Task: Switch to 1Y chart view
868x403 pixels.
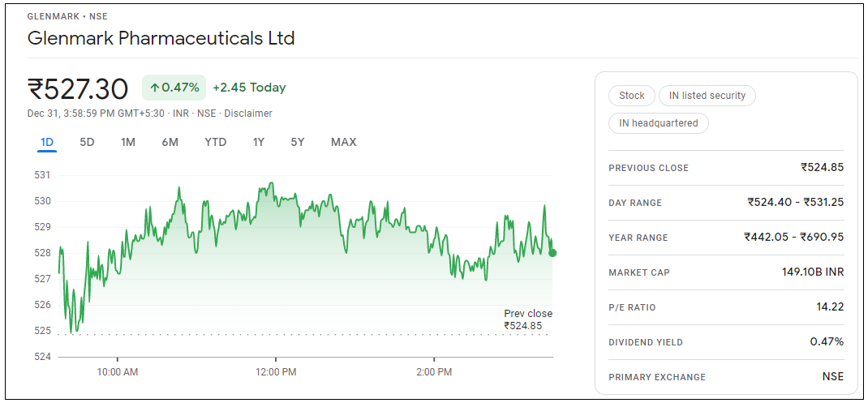Action: [258, 142]
